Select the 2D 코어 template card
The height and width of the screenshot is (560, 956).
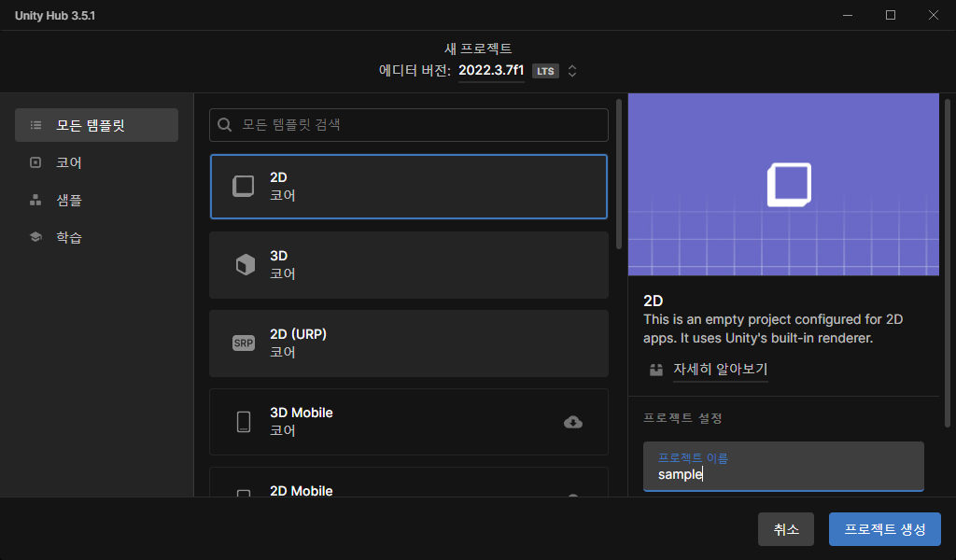[409, 187]
